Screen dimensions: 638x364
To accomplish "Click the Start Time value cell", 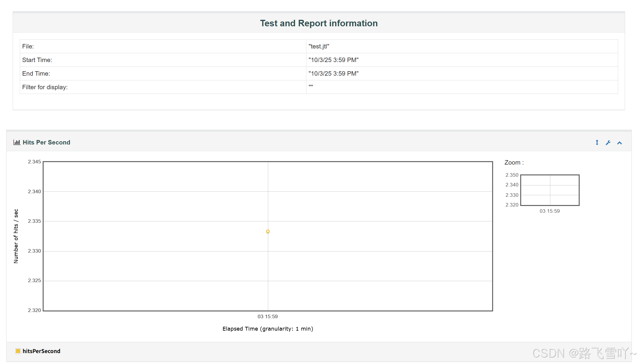I will (x=333, y=60).
